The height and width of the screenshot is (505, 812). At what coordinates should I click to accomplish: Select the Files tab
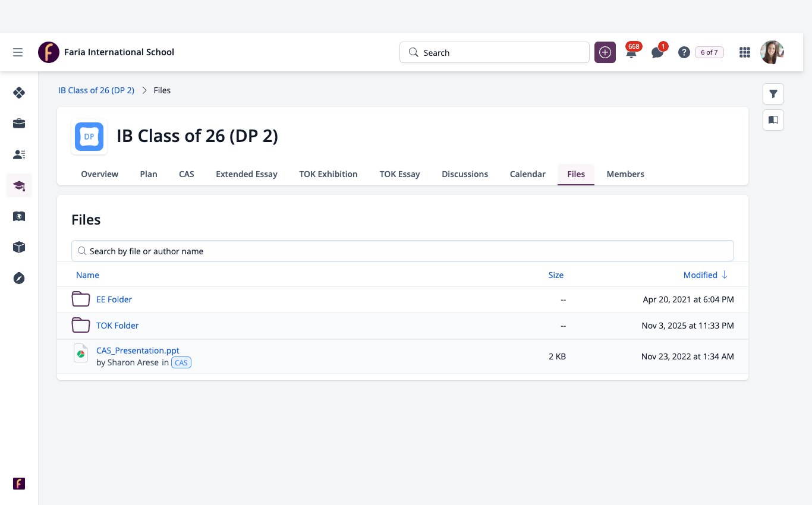pyautogui.click(x=576, y=174)
